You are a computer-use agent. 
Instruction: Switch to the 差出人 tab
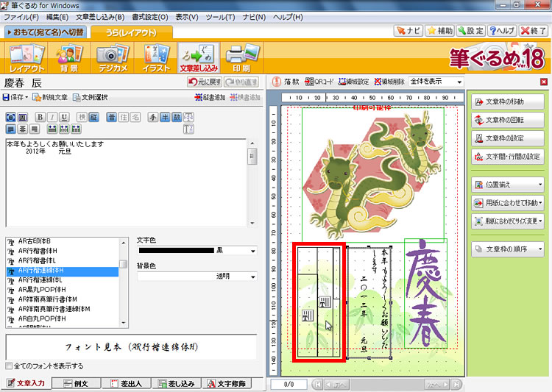(127, 383)
